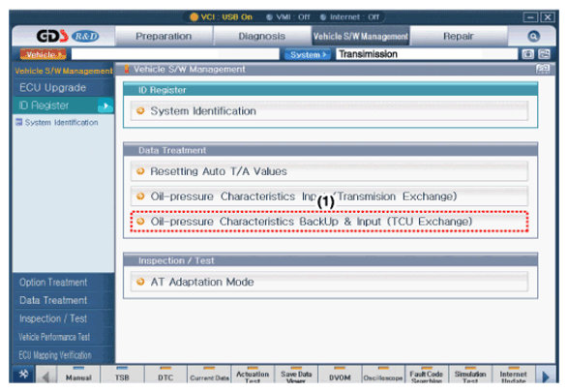Switch to the Preparation tab

pyautogui.click(x=164, y=36)
